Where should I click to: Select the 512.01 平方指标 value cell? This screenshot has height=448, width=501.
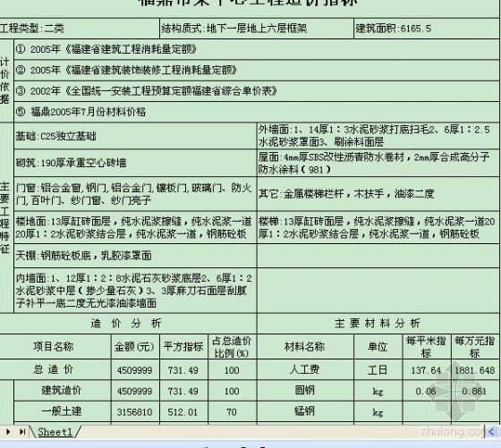click(183, 411)
